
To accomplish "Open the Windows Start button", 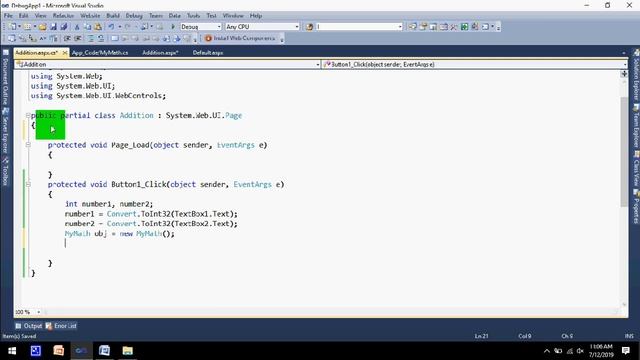I will click(12, 351).
